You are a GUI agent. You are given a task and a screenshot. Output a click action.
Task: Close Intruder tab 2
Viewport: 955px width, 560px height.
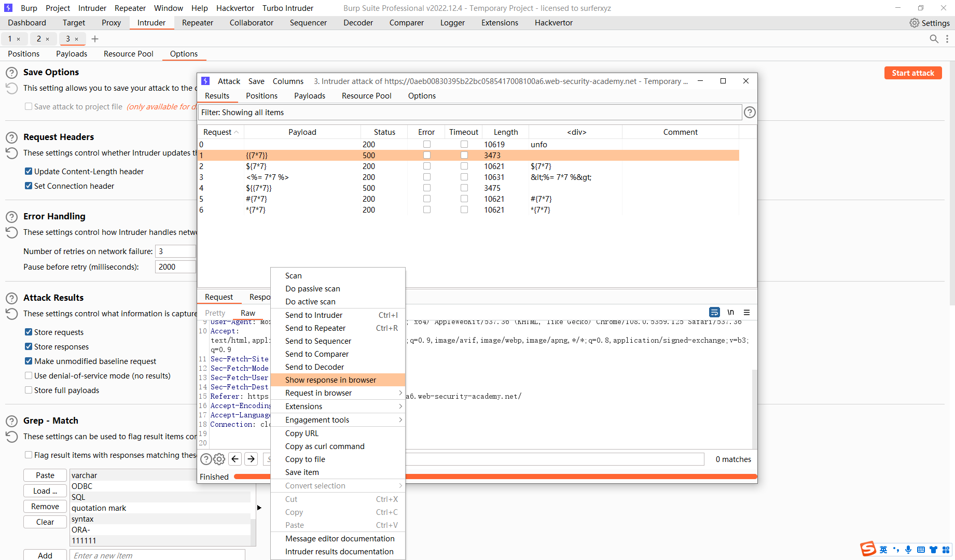tap(47, 39)
